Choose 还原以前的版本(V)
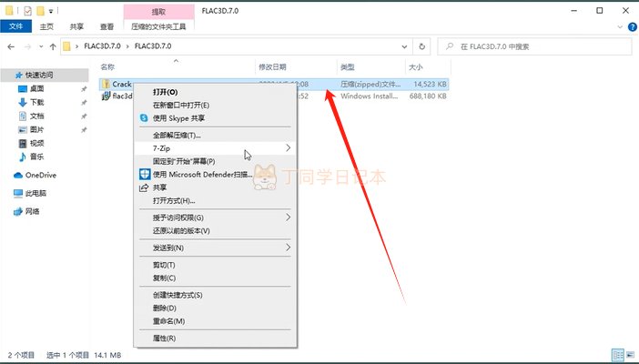Viewport: 639px width, 364px height. (215, 231)
